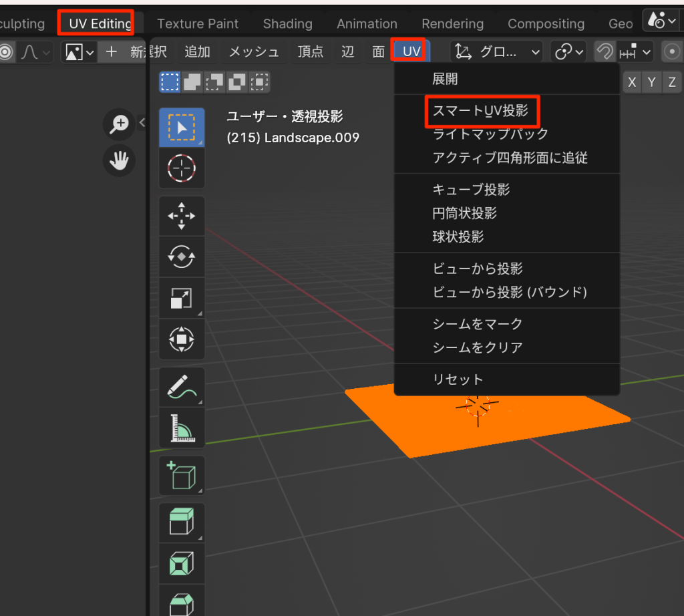Select the Rotate tool

pyautogui.click(x=181, y=257)
